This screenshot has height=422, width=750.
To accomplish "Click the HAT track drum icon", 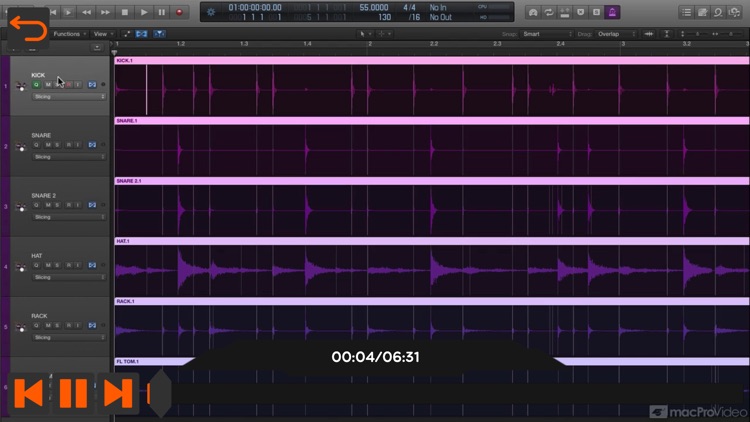I will (x=21, y=267).
